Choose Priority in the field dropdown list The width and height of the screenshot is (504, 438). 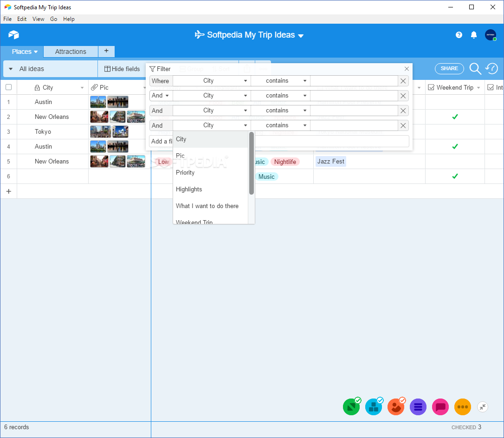coord(211,172)
